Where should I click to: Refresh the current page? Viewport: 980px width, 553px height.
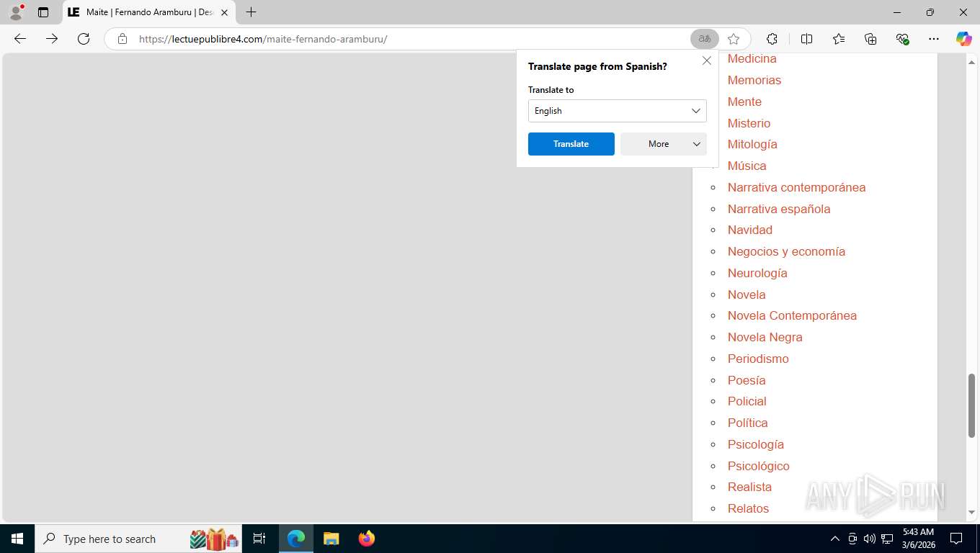pyautogui.click(x=84, y=39)
